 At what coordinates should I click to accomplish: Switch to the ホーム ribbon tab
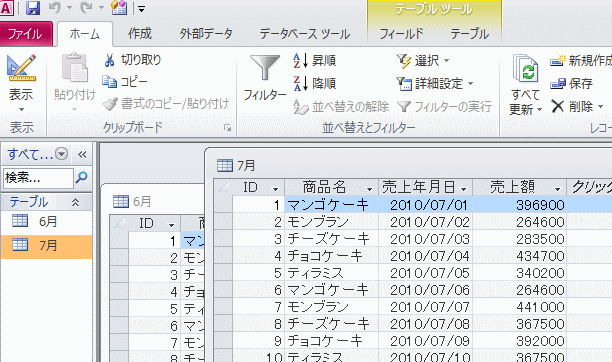(x=85, y=34)
